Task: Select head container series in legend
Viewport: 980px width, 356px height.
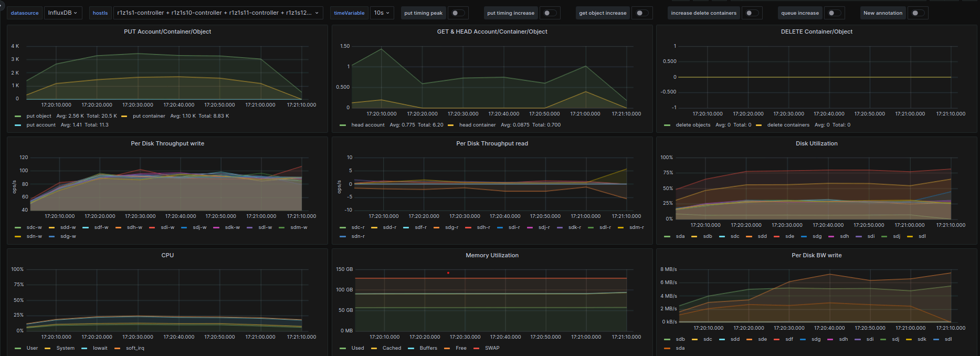Action: coord(477,125)
